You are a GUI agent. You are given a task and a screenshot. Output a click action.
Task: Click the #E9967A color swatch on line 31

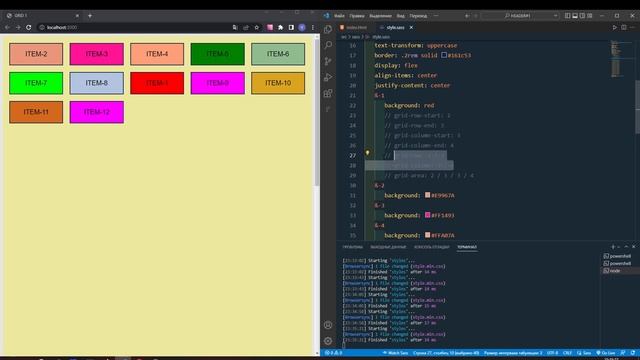pos(427,195)
